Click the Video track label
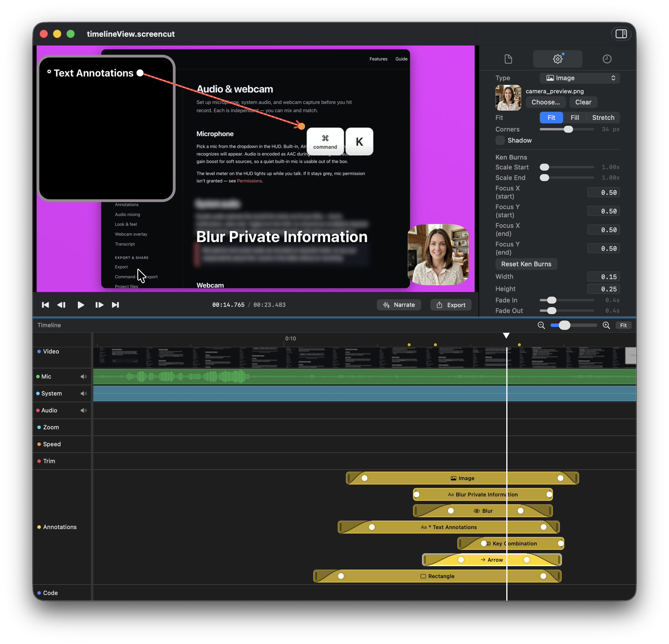 [51, 351]
